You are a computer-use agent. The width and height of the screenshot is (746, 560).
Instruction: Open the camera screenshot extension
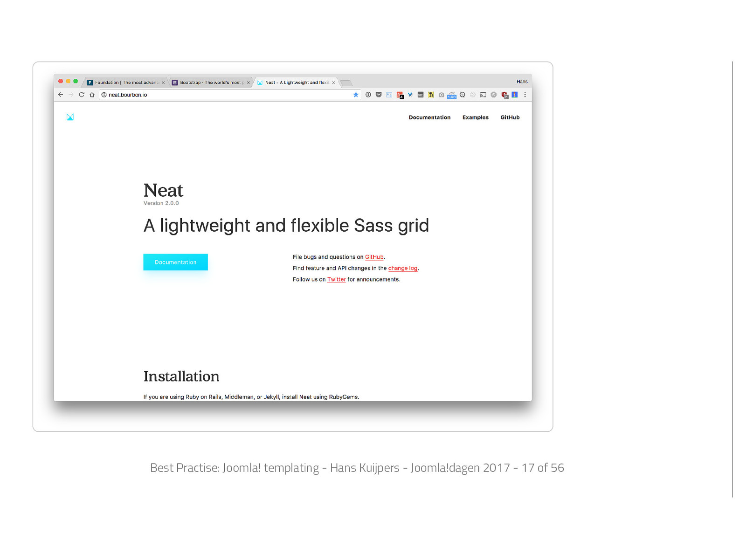(x=442, y=95)
